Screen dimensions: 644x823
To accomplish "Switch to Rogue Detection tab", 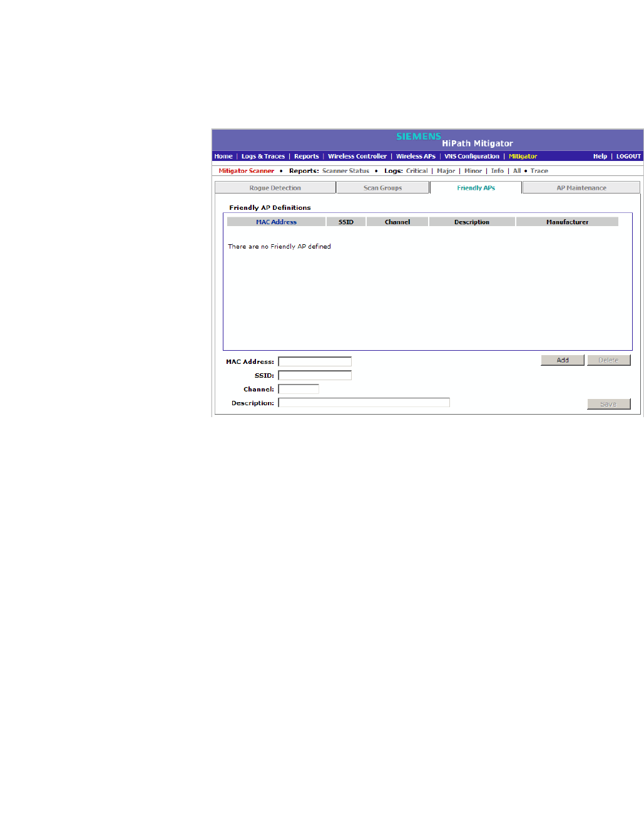I will click(275, 188).
